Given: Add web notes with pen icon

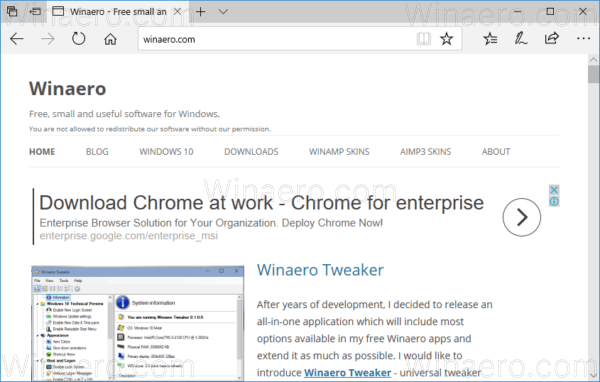Looking at the screenshot, I should [520, 39].
